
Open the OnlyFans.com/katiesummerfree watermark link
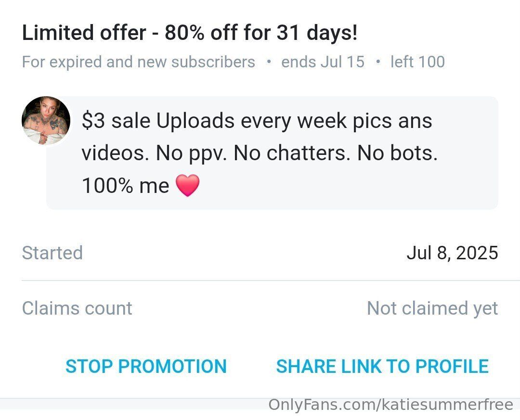390,405
